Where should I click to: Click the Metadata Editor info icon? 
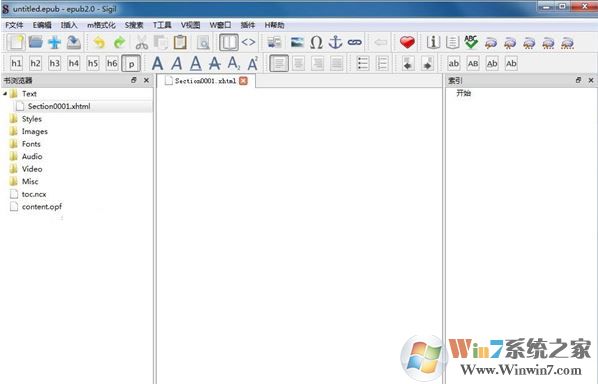(433, 42)
